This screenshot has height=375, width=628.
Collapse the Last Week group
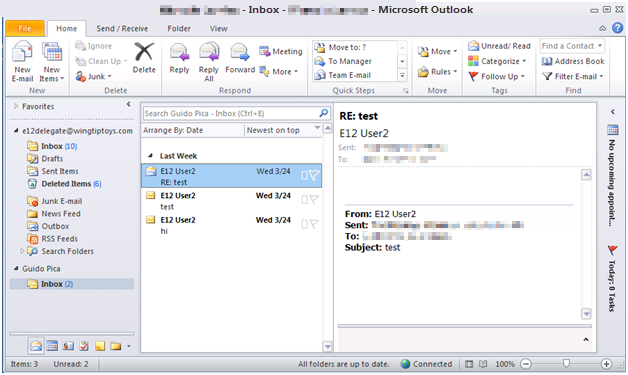(151, 156)
